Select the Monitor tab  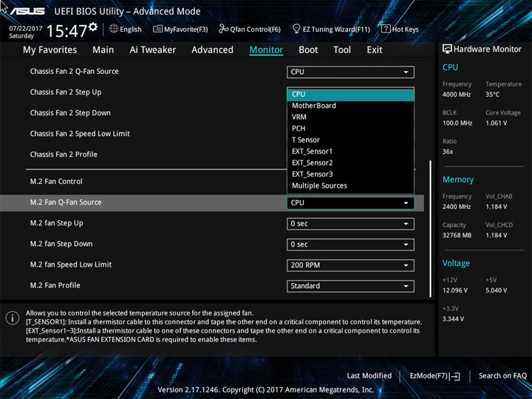click(266, 50)
